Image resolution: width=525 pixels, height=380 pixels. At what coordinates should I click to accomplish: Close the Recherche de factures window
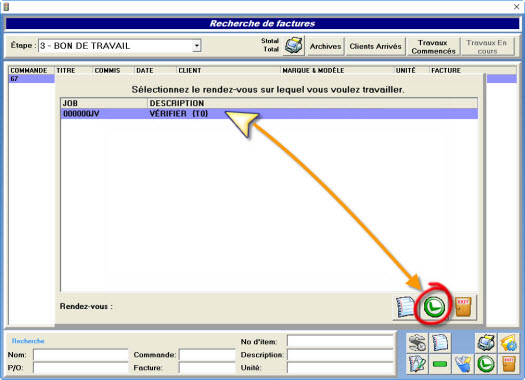point(516,7)
